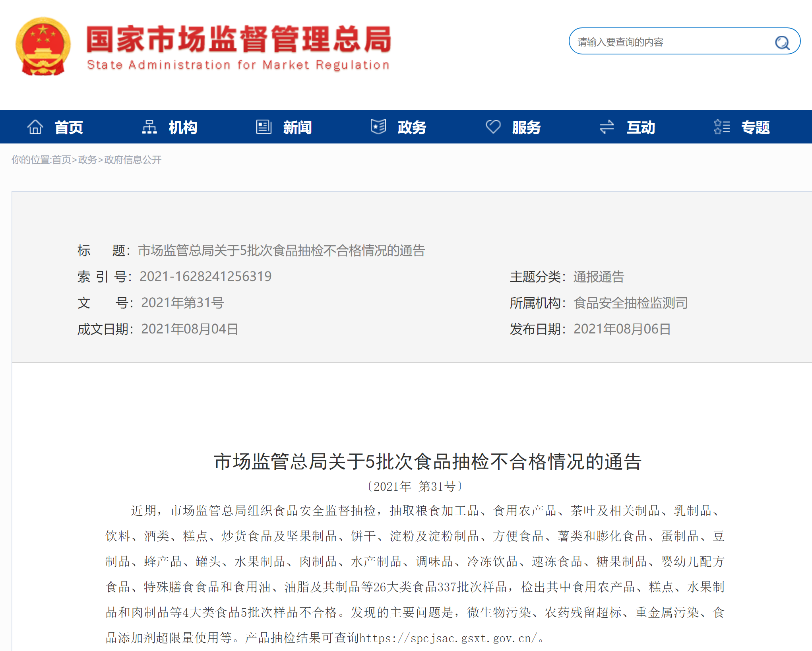Click the arrows icon beside 互动
Image resolution: width=812 pixels, height=651 pixels.
pyautogui.click(x=607, y=127)
